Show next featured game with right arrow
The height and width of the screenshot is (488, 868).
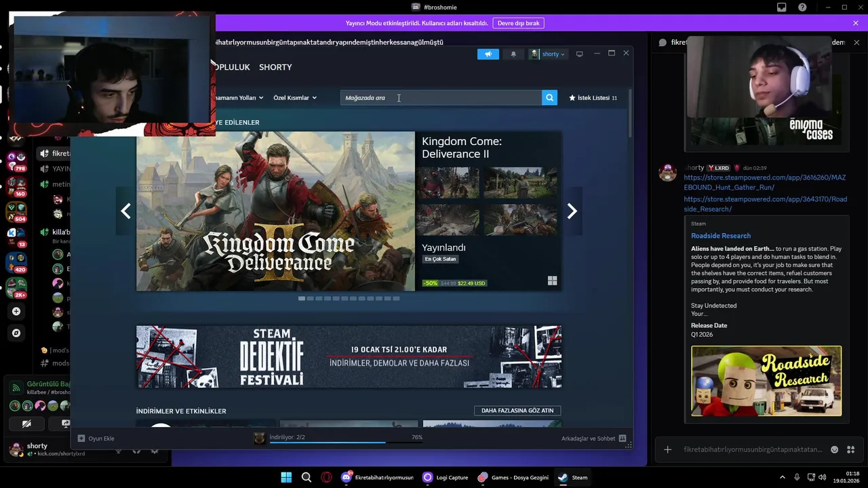pos(572,211)
